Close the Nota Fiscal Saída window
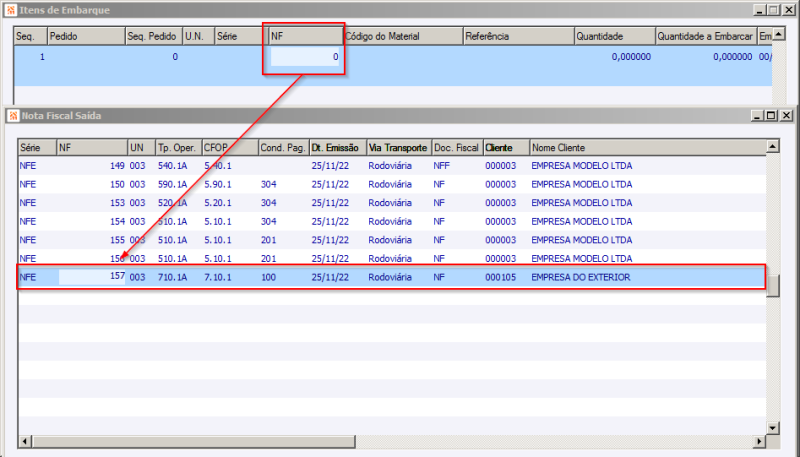 point(786,116)
